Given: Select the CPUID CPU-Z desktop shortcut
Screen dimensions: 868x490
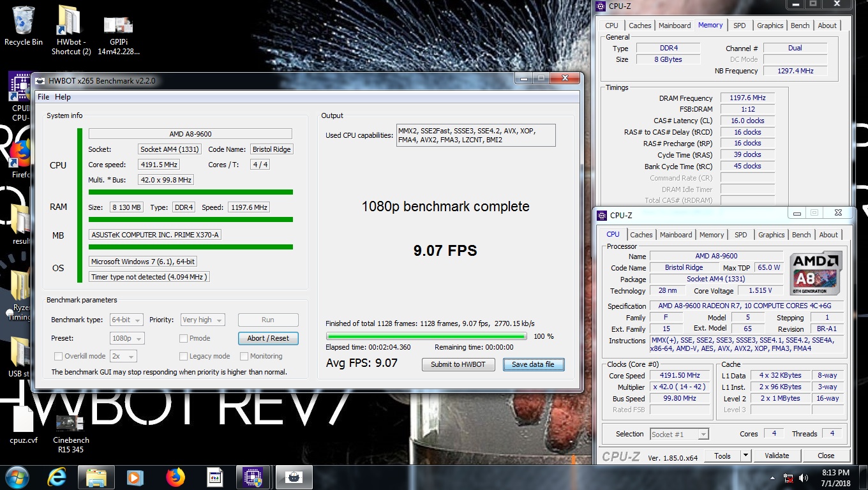Looking at the screenshot, I should point(20,97).
